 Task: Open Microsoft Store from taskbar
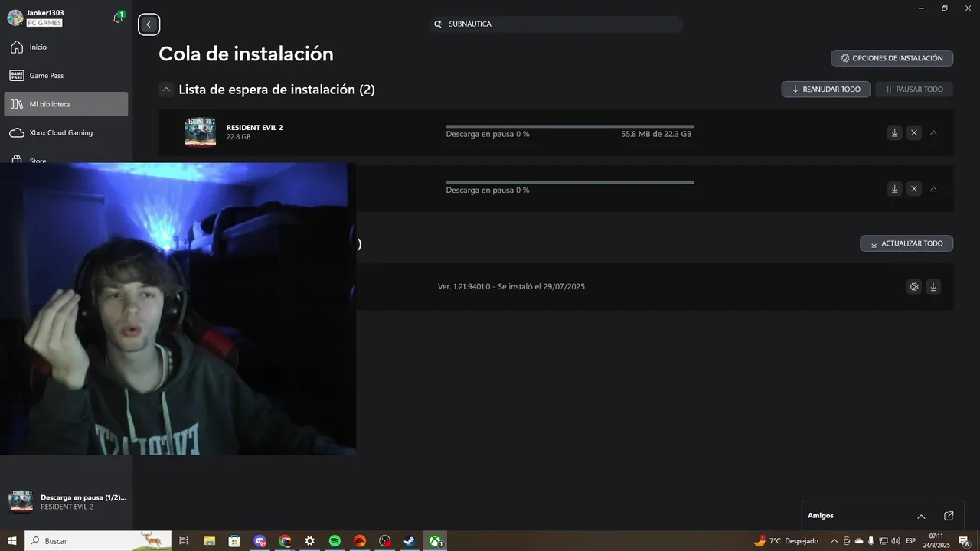pyautogui.click(x=234, y=541)
